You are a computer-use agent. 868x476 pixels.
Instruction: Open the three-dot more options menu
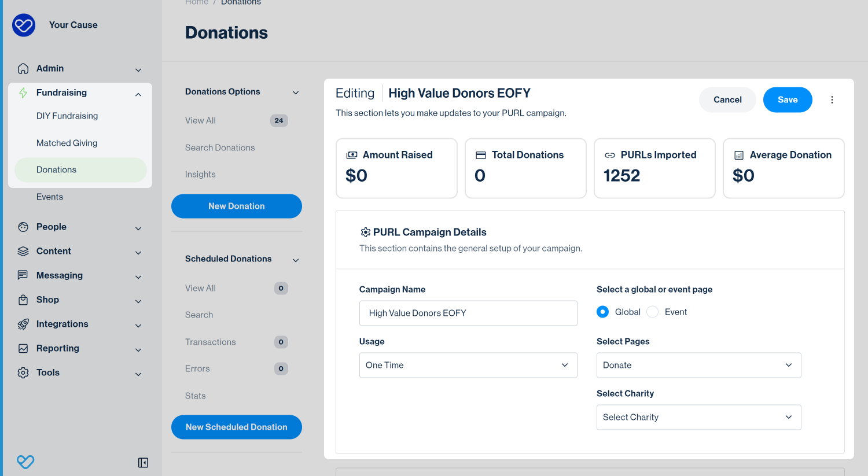(832, 100)
